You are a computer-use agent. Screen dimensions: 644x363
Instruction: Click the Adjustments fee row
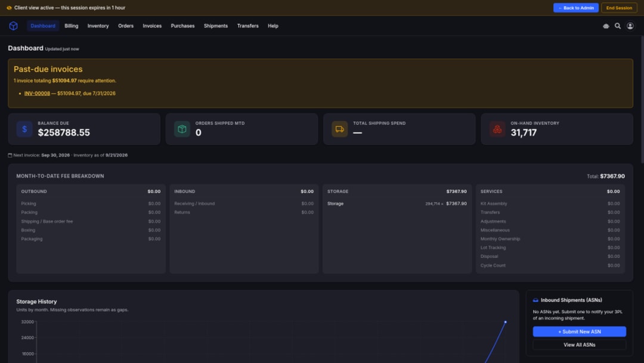coord(550,221)
